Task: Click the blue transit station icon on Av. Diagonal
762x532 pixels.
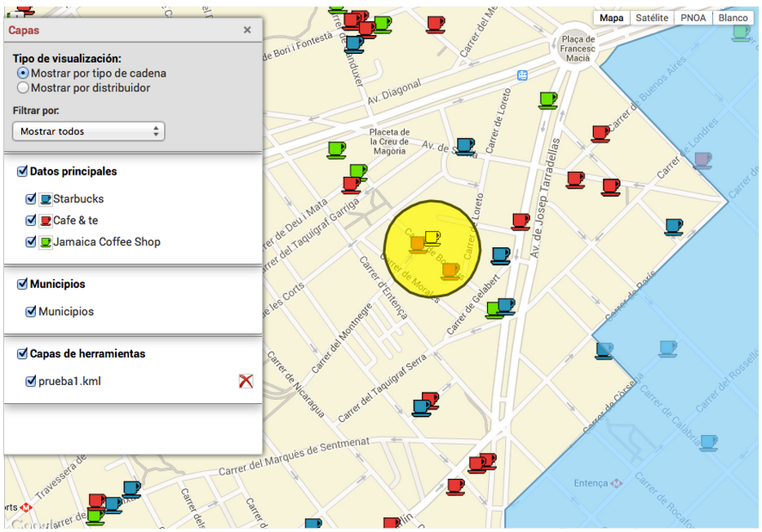Action: coord(522,75)
